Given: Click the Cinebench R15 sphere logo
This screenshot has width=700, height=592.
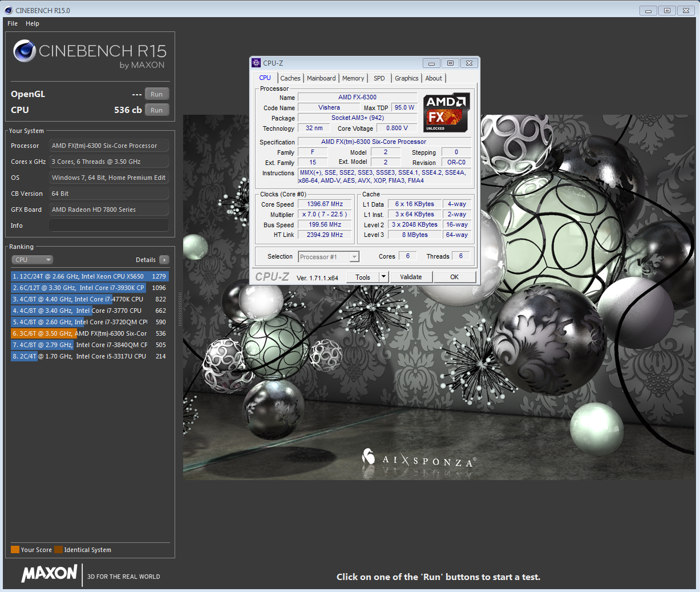Looking at the screenshot, I should (25, 51).
